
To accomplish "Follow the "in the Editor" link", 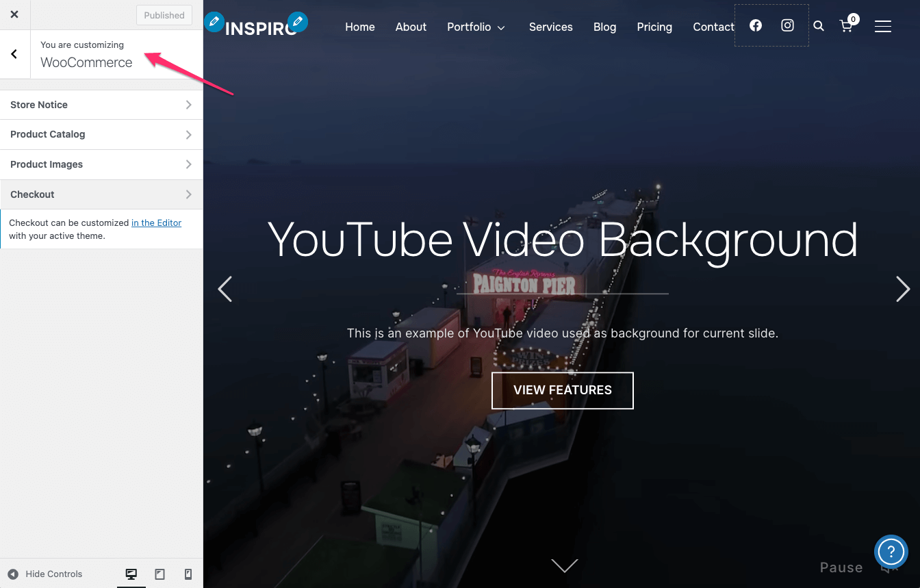I will 156,222.
